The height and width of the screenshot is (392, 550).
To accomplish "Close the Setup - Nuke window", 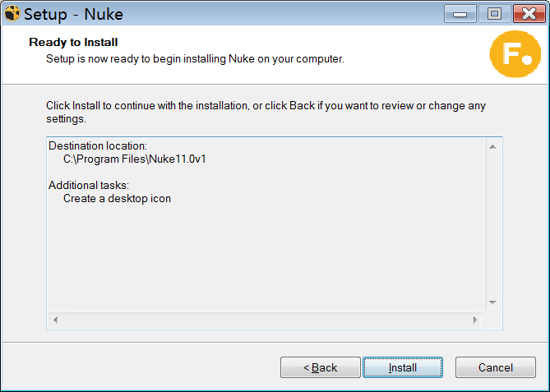I will 525,14.
